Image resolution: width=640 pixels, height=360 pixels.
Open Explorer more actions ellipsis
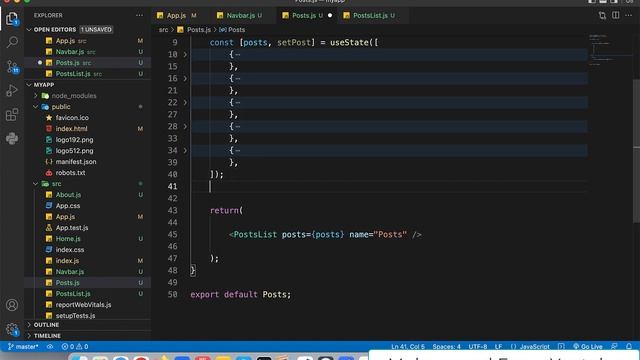(140, 15)
